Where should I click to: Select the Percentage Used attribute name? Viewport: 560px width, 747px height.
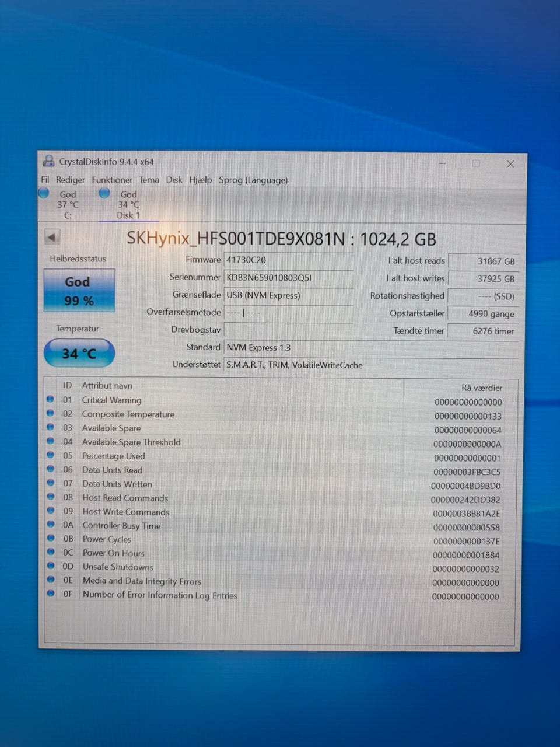pos(113,456)
